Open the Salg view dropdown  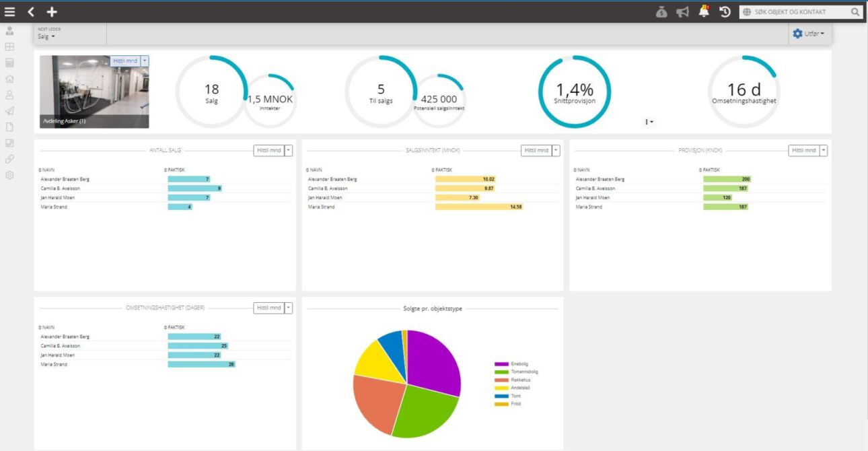(46, 36)
